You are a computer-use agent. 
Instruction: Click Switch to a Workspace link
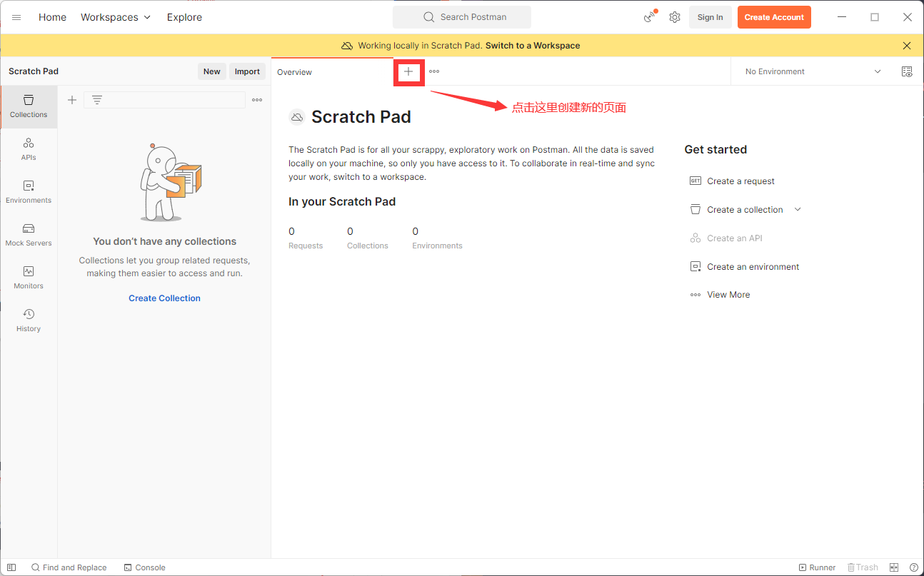[533, 45]
